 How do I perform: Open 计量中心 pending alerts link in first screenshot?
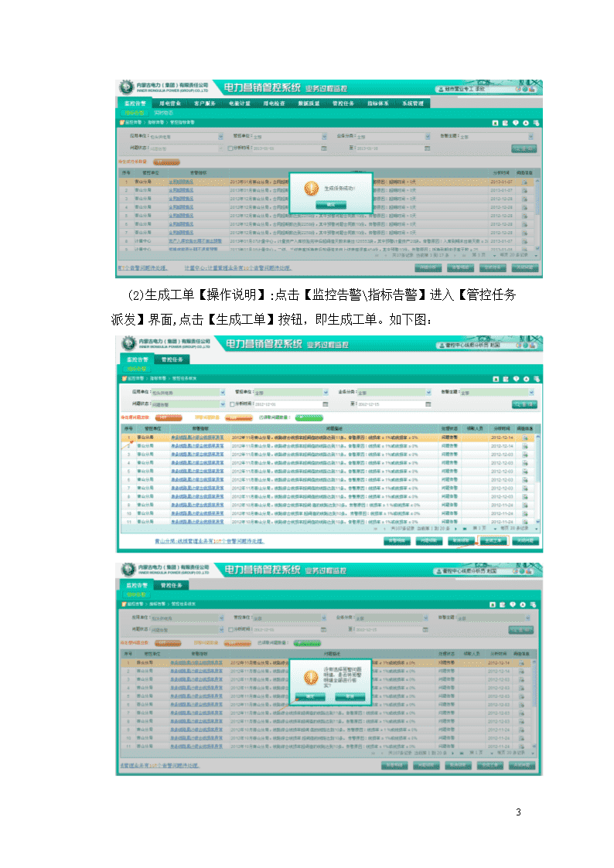click(238, 268)
